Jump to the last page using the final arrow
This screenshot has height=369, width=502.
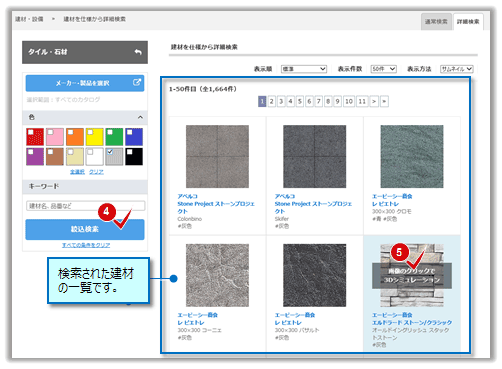point(384,101)
